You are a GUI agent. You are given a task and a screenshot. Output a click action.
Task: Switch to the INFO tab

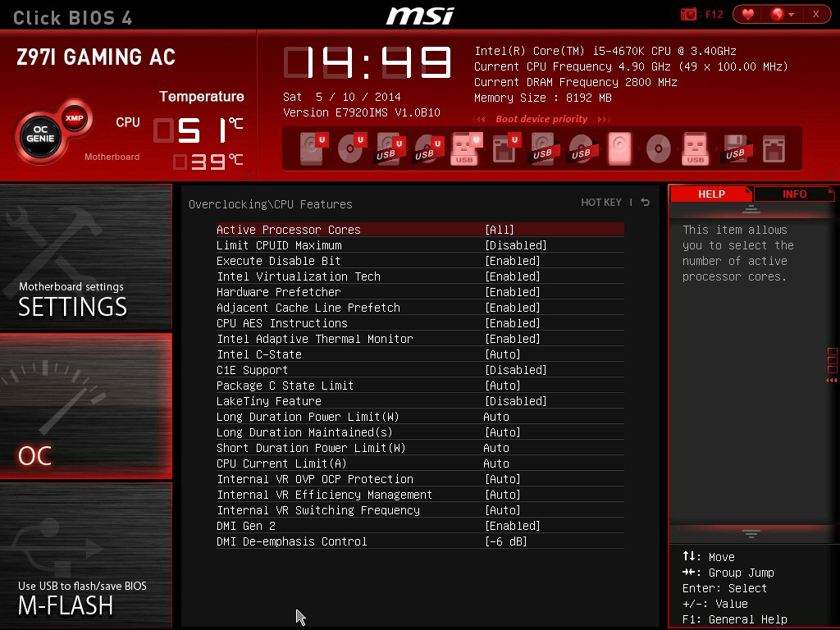pos(794,194)
